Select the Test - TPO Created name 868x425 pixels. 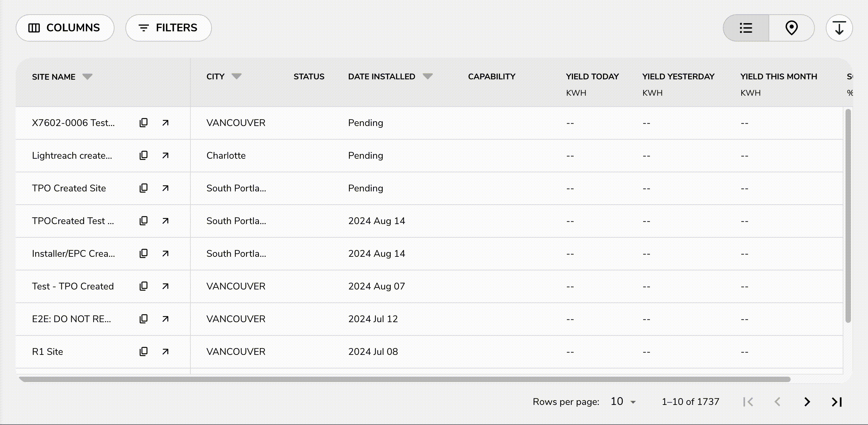point(73,286)
